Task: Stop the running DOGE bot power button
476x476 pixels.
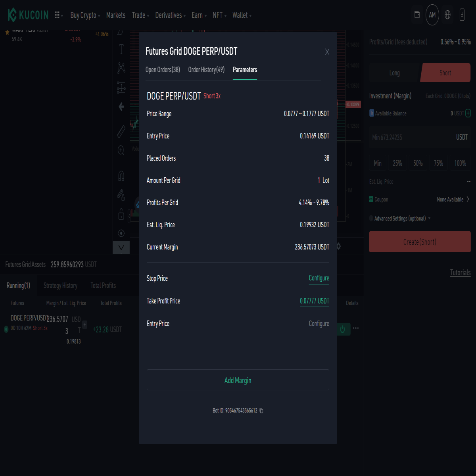Action: 342,329
